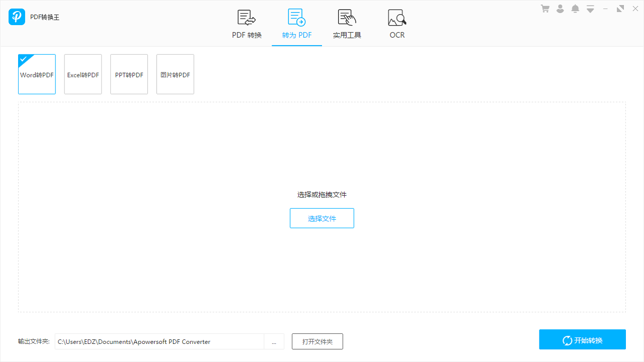Viewport: 644px width, 362px height.
Task: Check notifications via the bell icon
Action: pos(575,9)
